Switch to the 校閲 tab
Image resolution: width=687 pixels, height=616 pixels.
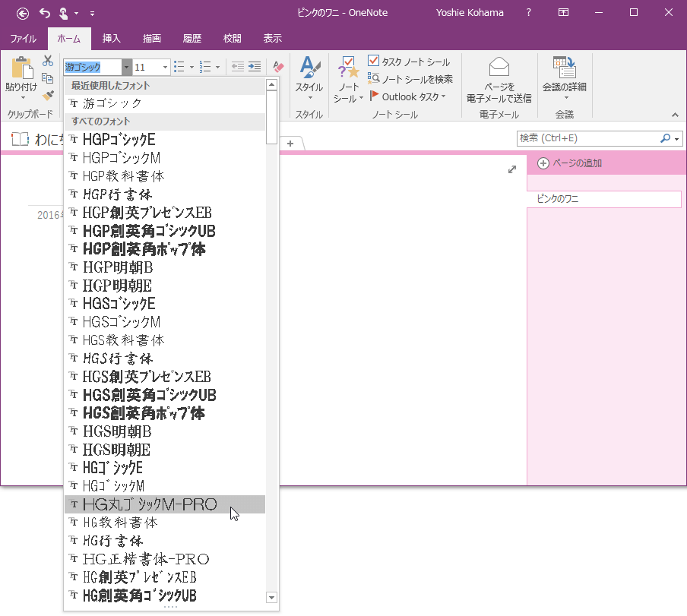tap(233, 39)
